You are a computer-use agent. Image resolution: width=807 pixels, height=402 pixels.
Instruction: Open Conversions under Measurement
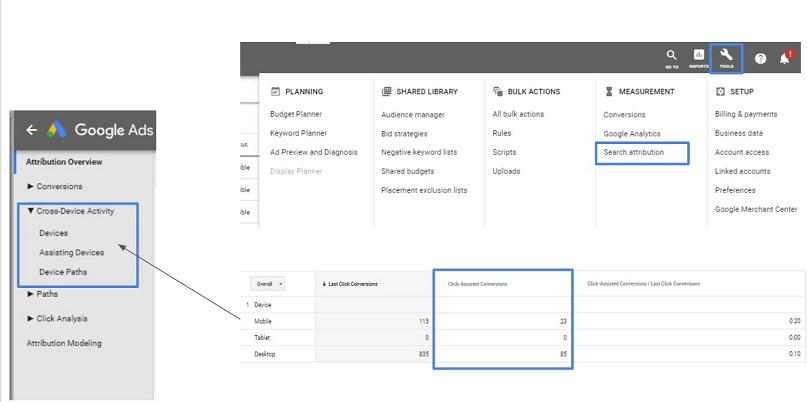click(624, 115)
